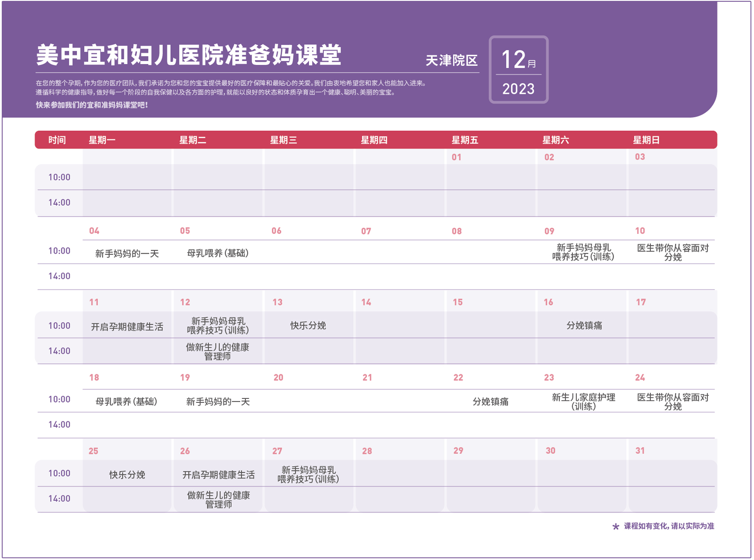Click the year '2023'
Image resolution: width=754 pixels, height=560 pixels.
(519, 89)
